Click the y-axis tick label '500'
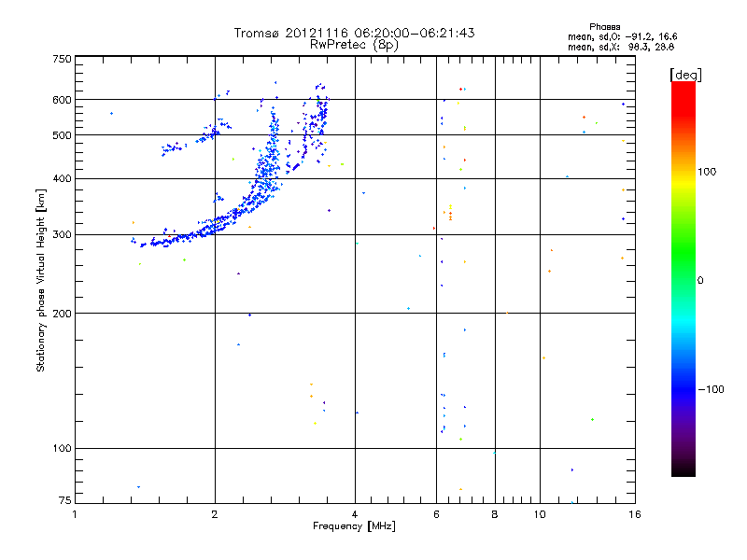This screenshot has width=747, height=560. click(62, 135)
